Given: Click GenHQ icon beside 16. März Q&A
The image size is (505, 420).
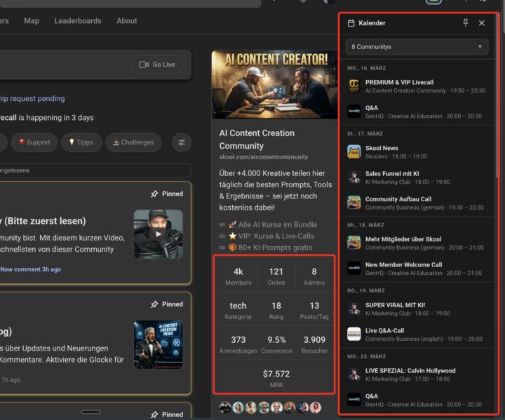Looking at the screenshot, I should (x=354, y=111).
